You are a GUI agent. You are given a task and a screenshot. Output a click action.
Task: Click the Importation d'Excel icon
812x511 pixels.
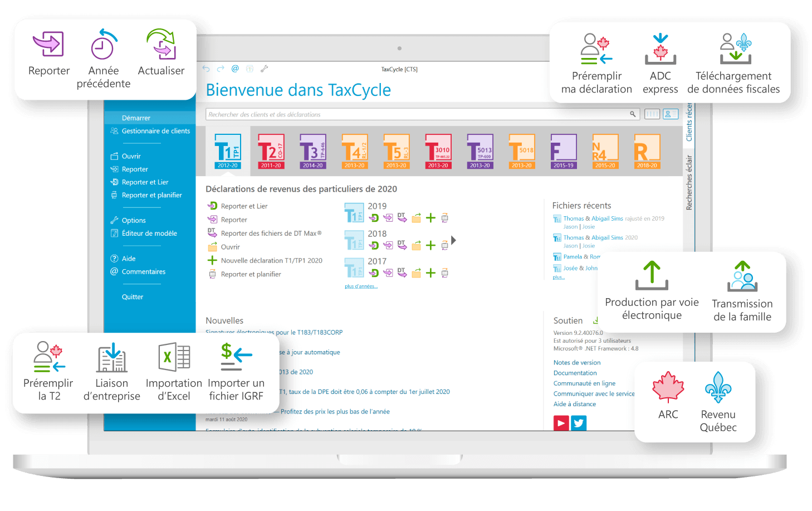pos(174,357)
